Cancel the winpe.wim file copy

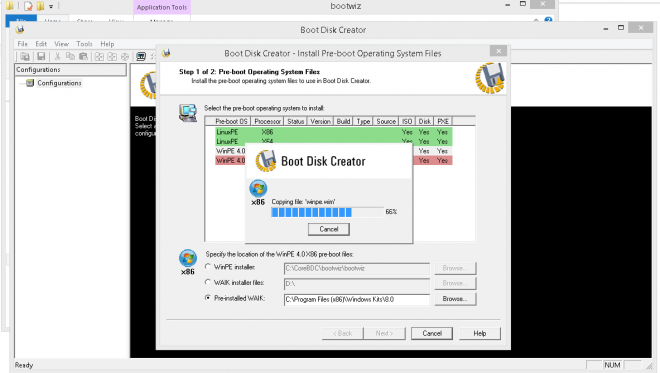tap(329, 229)
